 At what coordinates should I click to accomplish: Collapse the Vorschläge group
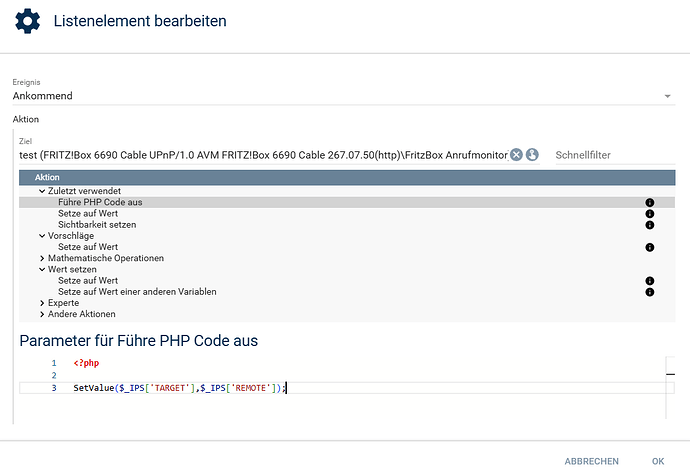pyautogui.click(x=42, y=236)
